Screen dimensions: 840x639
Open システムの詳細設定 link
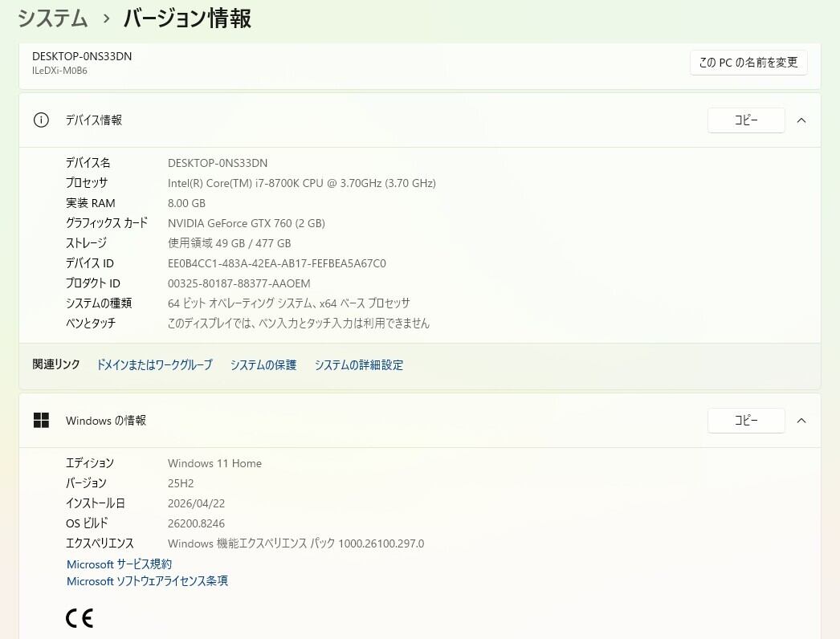point(359,364)
